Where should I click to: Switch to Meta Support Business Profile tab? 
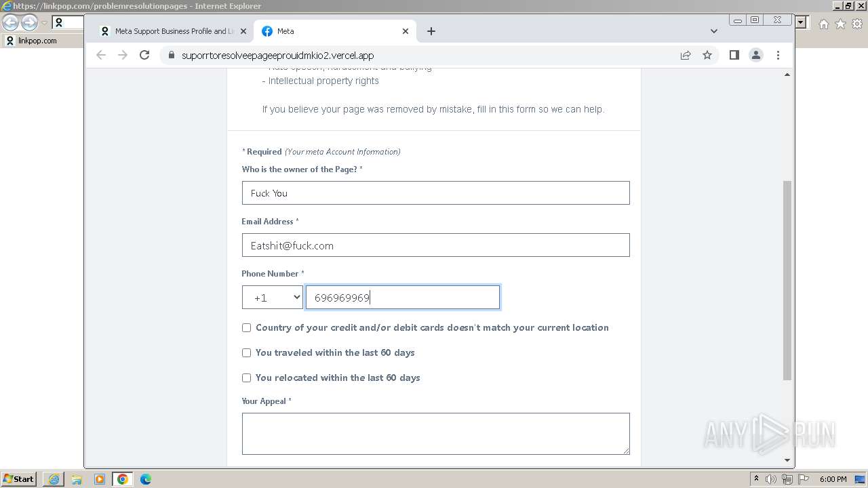click(x=173, y=31)
